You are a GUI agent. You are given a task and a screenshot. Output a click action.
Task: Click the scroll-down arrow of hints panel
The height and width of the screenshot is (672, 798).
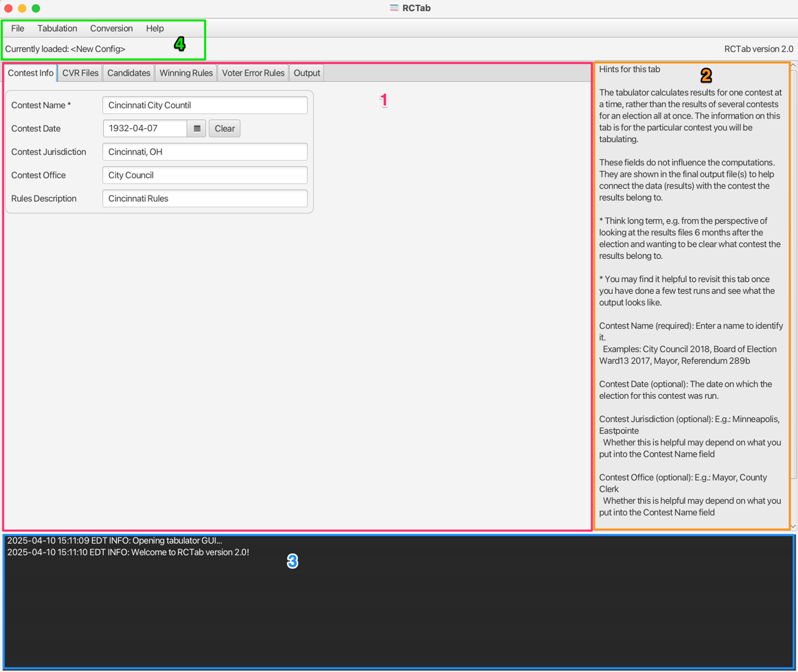793,526
